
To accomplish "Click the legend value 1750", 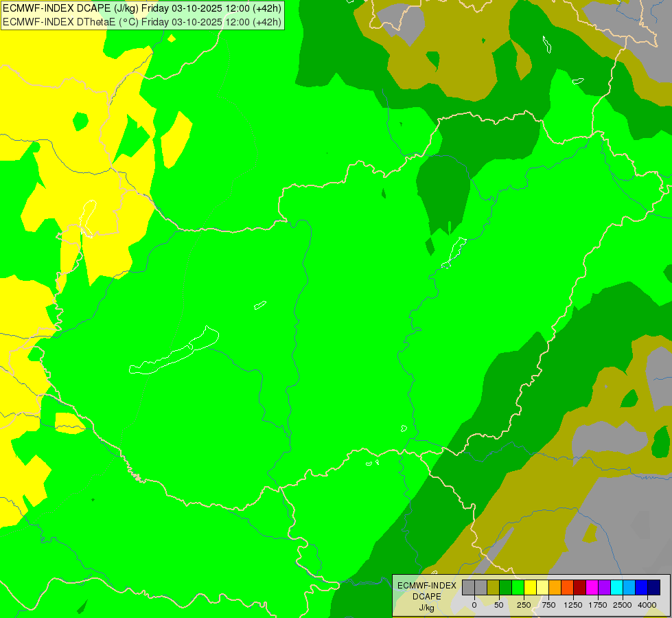I will [x=598, y=605].
